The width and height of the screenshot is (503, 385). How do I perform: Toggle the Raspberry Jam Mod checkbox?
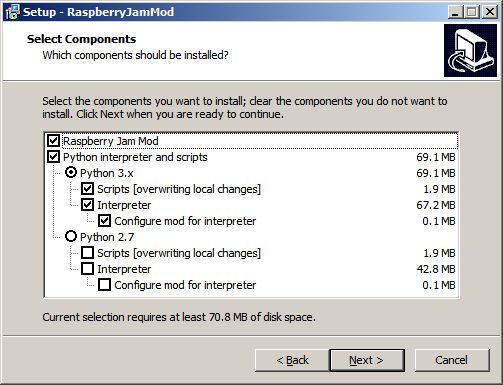point(53,141)
